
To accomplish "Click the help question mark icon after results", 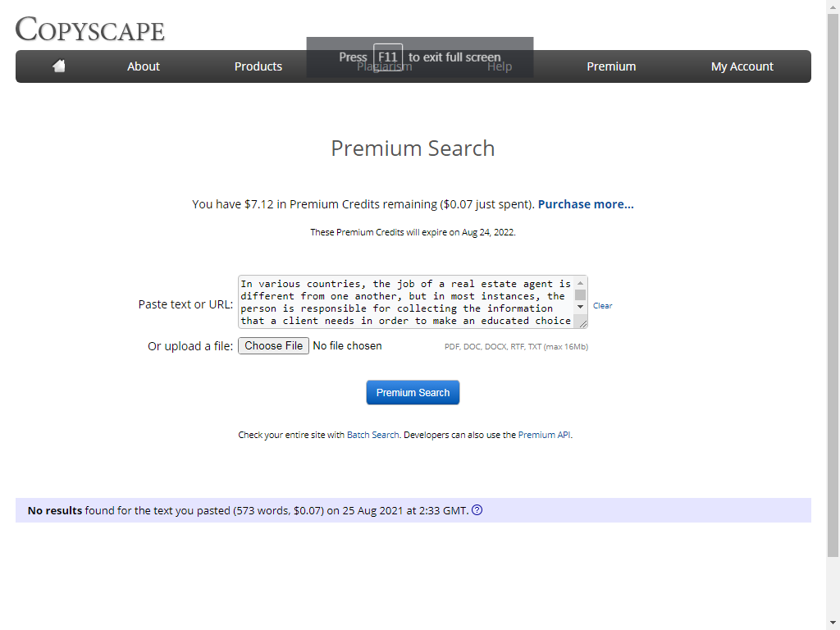I will [x=477, y=510].
